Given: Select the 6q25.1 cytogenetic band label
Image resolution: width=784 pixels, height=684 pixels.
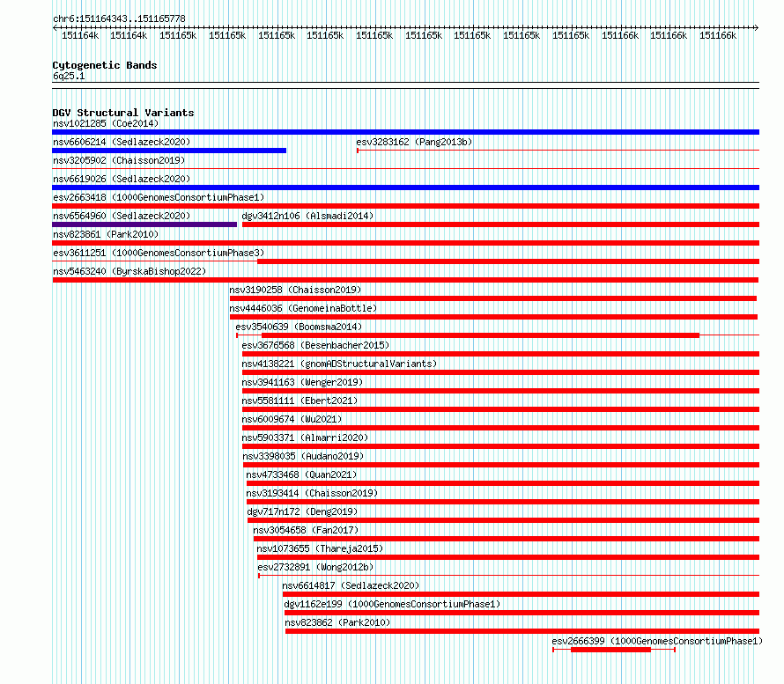Looking at the screenshot, I should pos(69,76).
